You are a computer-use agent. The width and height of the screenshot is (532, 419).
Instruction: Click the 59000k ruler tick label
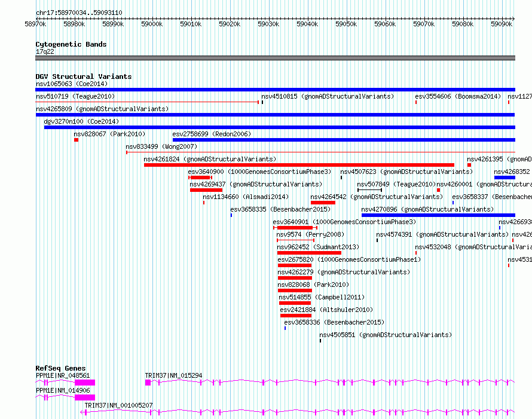pyautogui.click(x=152, y=24)
